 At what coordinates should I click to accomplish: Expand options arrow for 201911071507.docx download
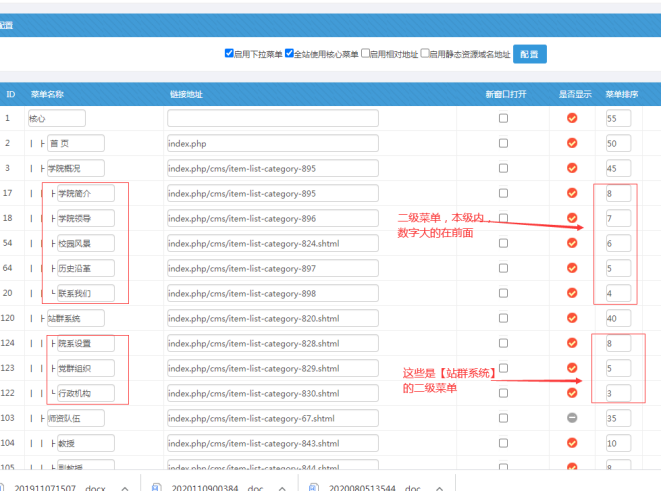pos(124,487)
